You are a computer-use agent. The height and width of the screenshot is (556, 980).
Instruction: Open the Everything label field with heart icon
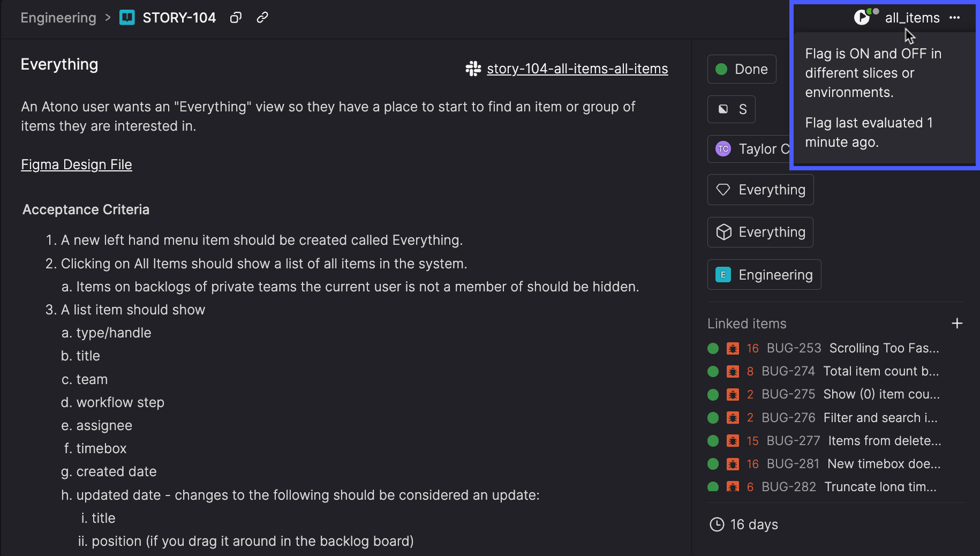pyautogui.click(x=760, y=190)
